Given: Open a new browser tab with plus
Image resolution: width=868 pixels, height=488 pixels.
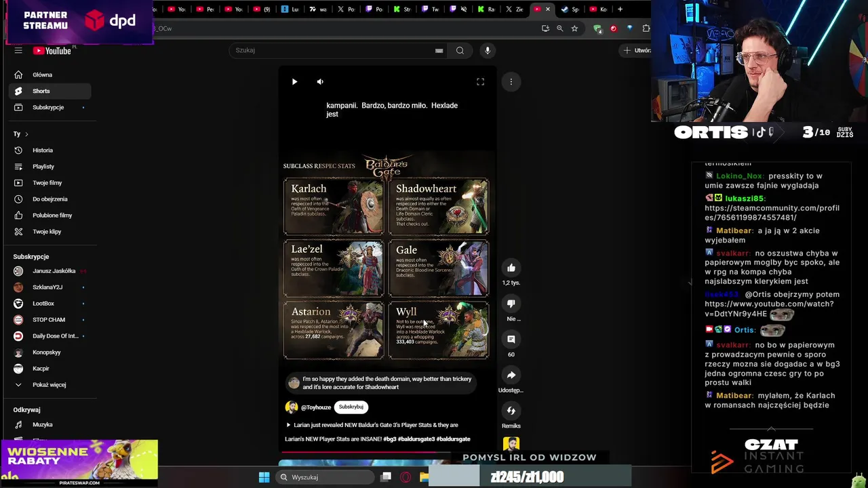Looking at the screenshot, I should [x=620, y=9].
